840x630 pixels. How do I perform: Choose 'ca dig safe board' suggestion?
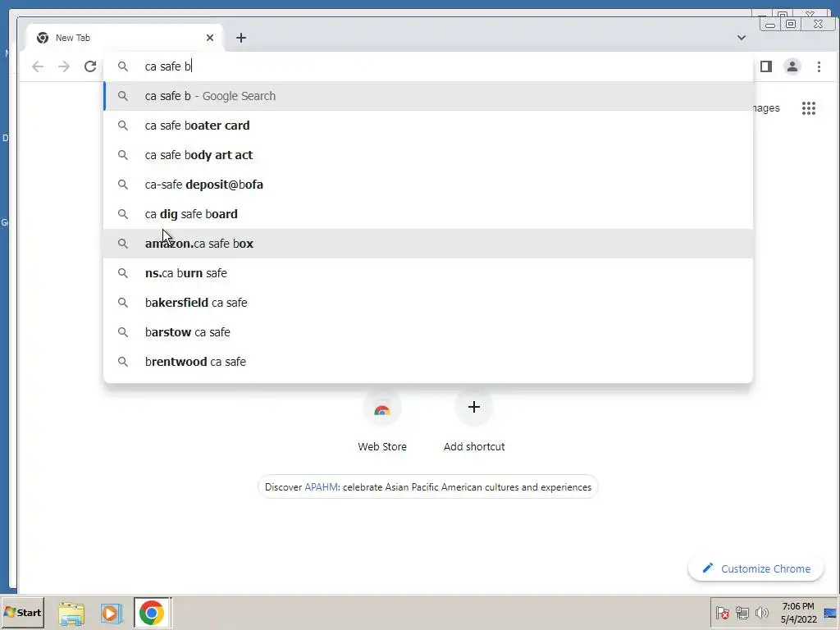[x=428, y=214]
